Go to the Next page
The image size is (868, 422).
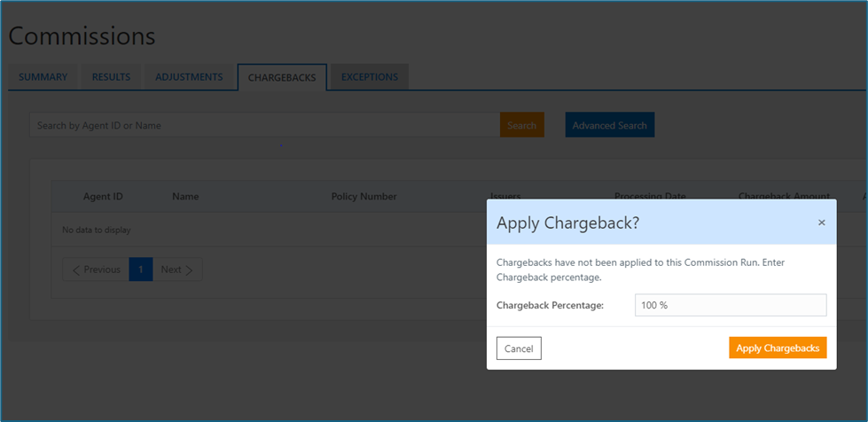(x=177, y=270)
